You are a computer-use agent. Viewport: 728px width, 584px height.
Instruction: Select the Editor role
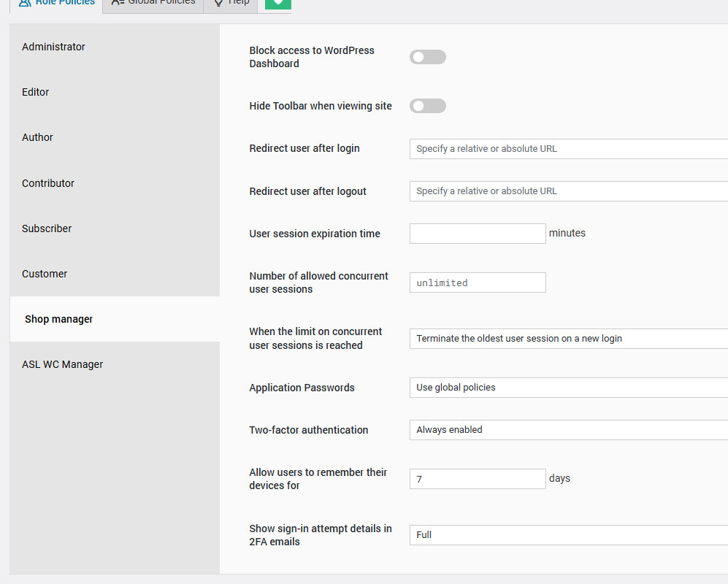[x=36, y=92]
